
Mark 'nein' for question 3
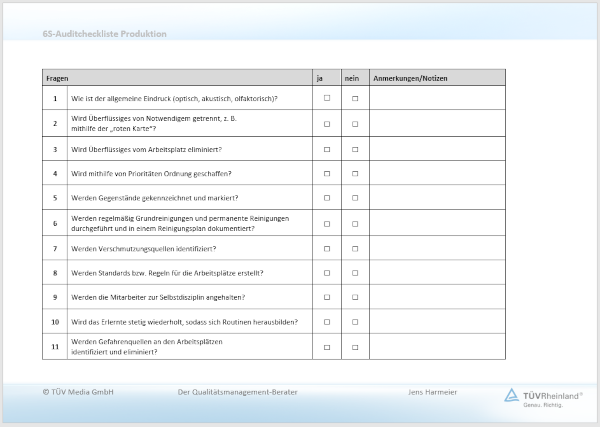[355, 149]
